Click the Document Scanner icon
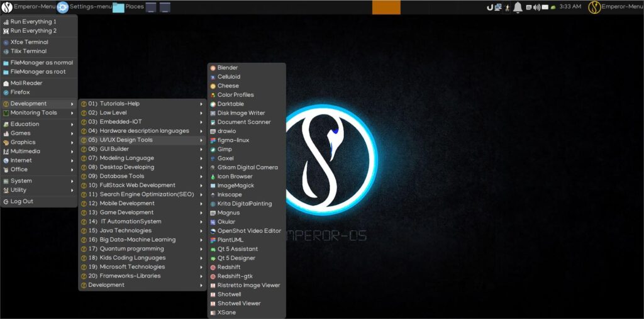Image resolution: width=644 pixels, height=319 pixels. click(x=213, y=122)
